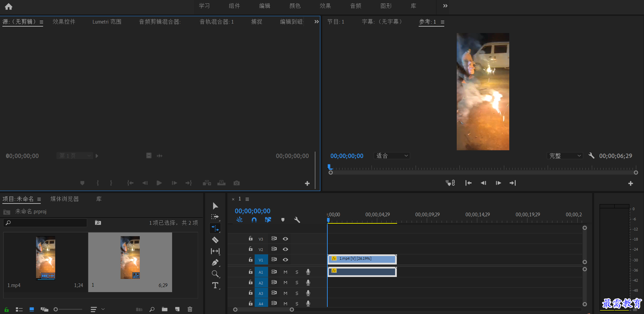
Task: Open the 媒体浏览器 tab
Action: (65, 199)
